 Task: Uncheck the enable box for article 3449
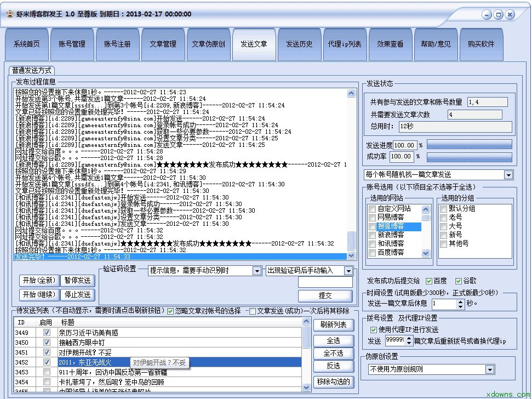(47, 333)
